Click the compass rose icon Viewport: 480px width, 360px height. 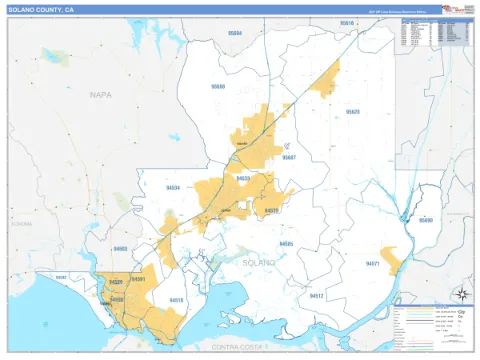click(462, 294)
